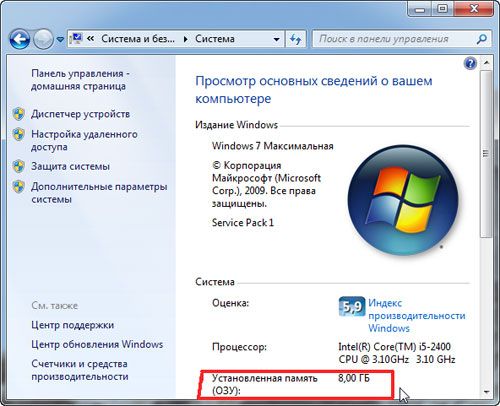Click the 'Service Pack 1' text

[243, 222]
